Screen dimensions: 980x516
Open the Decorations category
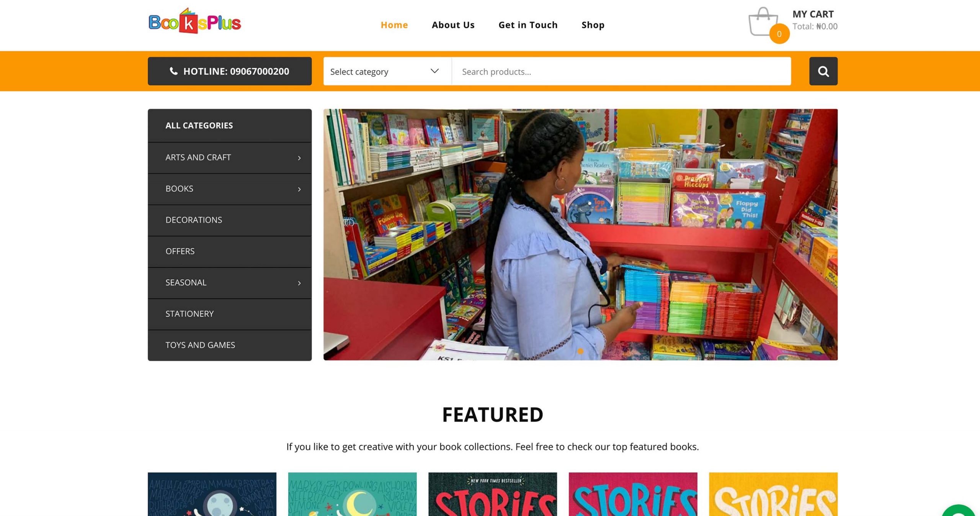point(230,220)
